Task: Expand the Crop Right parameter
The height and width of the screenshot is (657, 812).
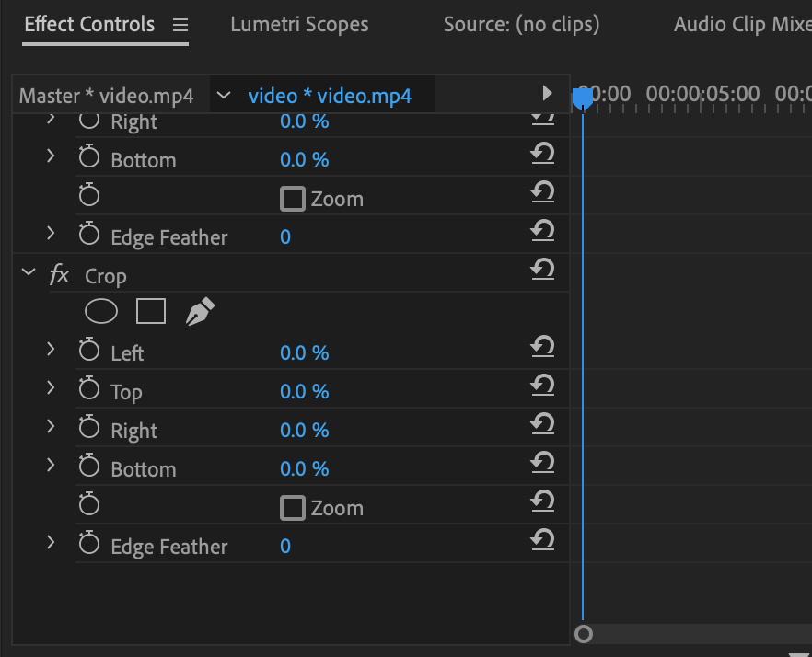Action: coord(52,427)
